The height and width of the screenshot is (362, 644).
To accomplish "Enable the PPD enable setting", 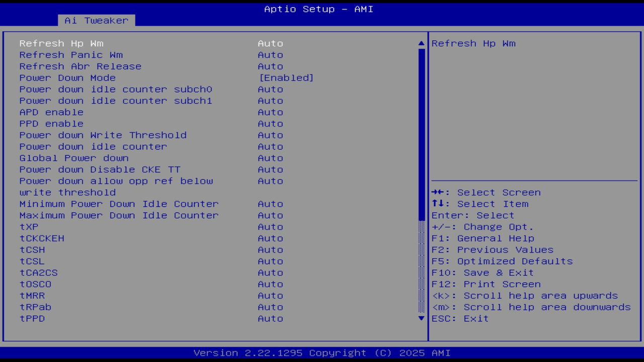I will 51,123.
